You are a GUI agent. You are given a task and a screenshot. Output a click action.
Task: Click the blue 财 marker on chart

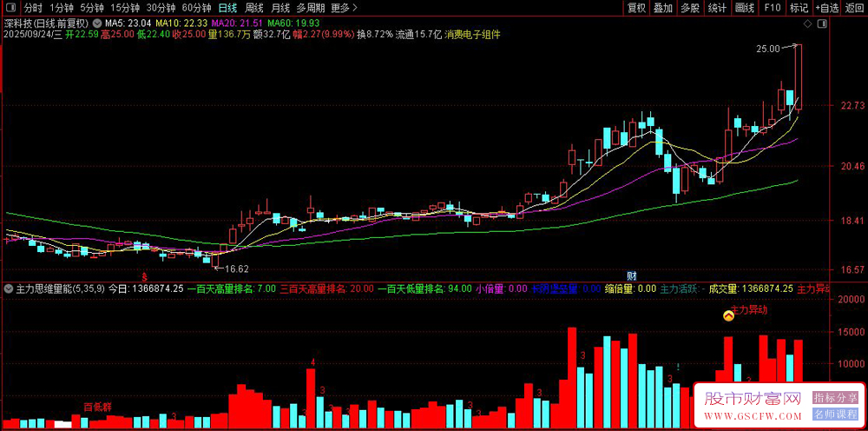click(630, 275)
